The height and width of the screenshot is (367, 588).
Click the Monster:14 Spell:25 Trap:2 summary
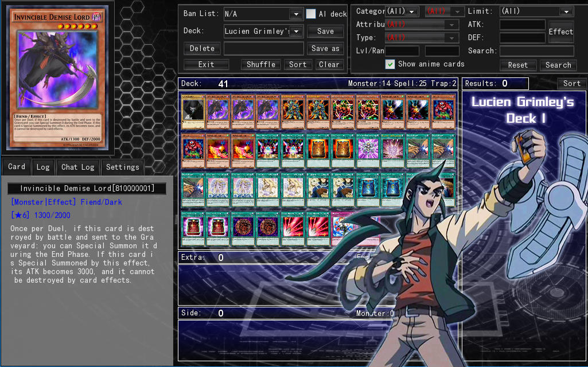point(402,84)
